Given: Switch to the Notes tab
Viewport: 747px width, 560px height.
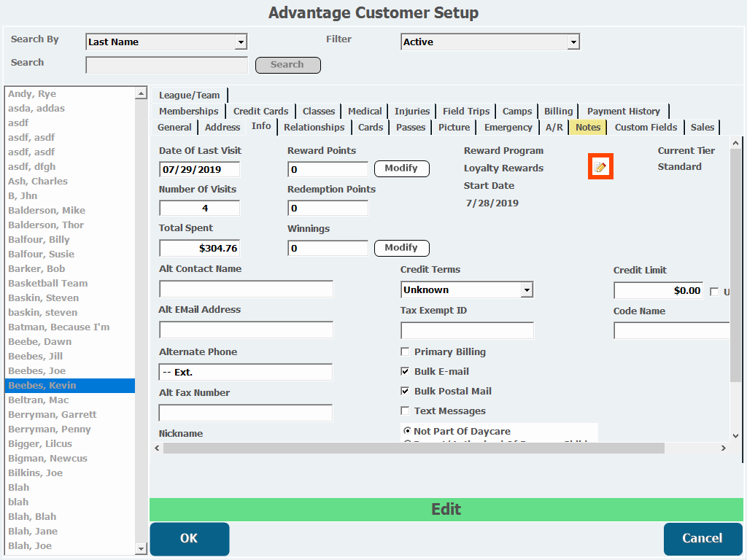Looking at the screenshot, I should coord(587,128).
